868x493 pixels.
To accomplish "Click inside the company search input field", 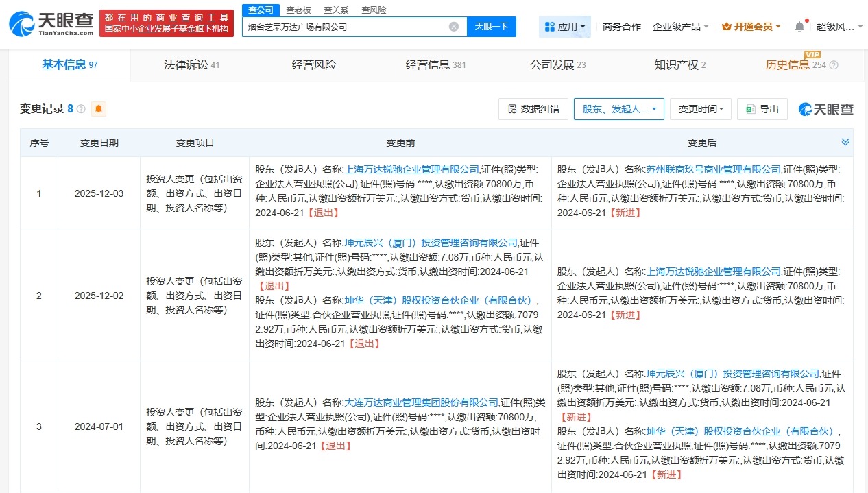I will click(343, 26).
